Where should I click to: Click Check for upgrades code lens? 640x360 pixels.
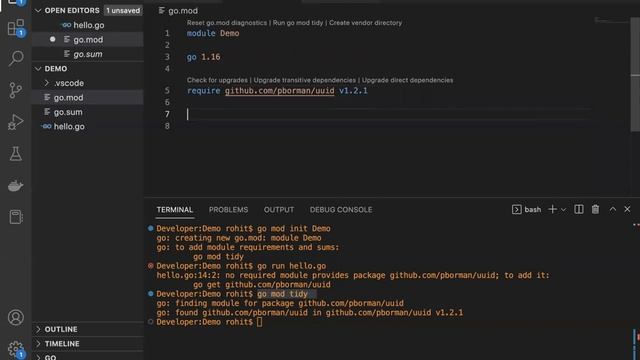click(217, 80)
